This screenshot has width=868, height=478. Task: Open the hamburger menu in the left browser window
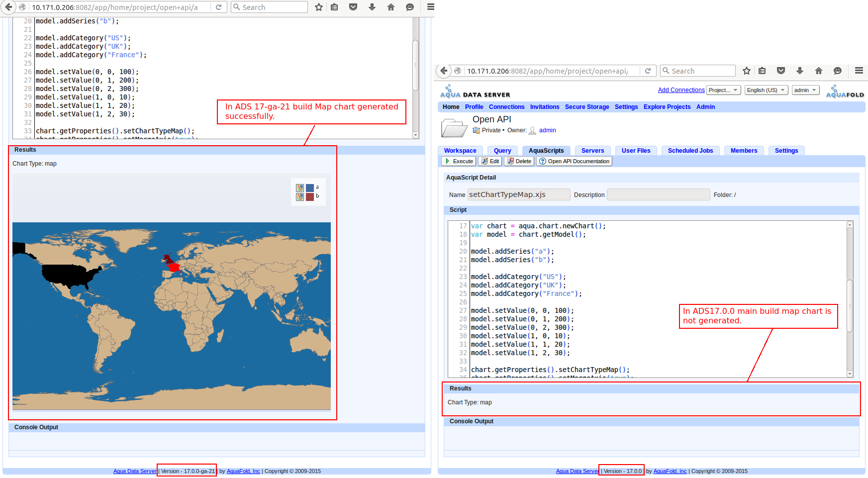[x=430, y=7]
